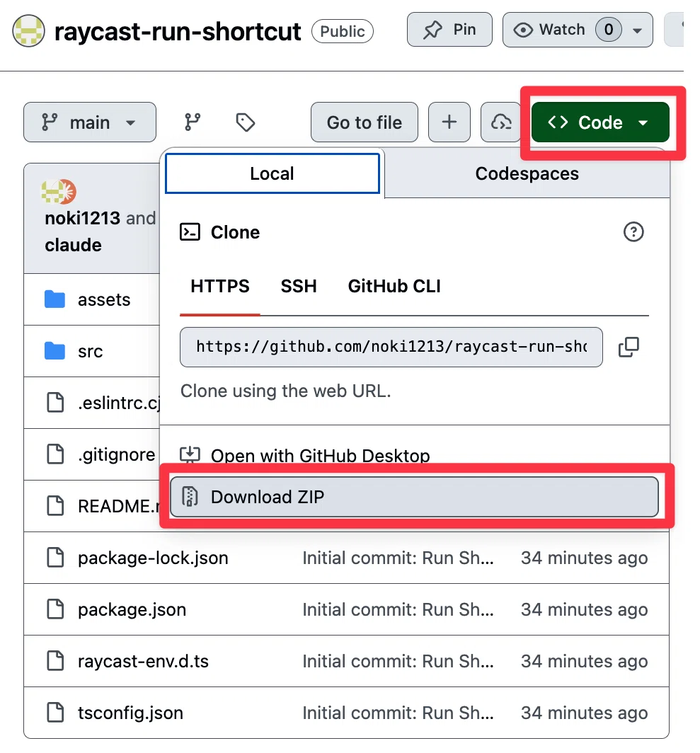Viewport: 700px width, 753px height.
Task: Click the Download ZIP archive icon
Action: pyautogui.click(x=190, y=497)
